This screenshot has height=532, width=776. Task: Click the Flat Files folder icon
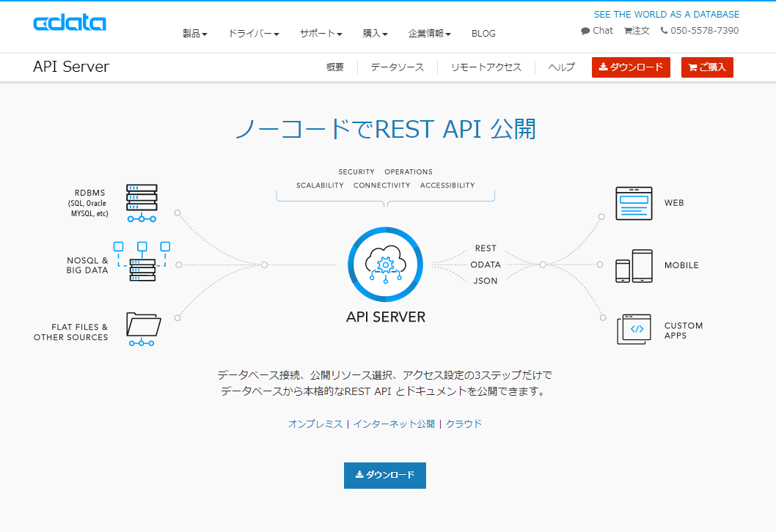tap(143, 329)
